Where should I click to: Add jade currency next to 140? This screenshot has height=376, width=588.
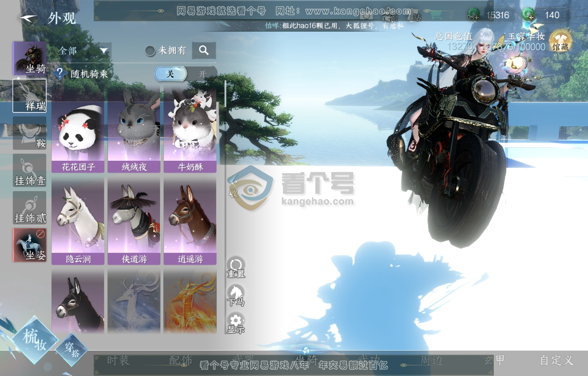528,15
